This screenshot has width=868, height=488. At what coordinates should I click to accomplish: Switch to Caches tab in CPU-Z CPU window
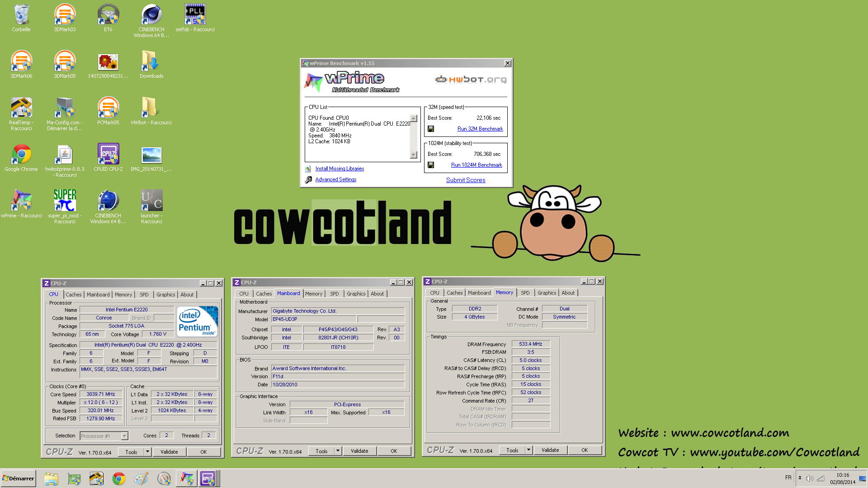[74, 295]
